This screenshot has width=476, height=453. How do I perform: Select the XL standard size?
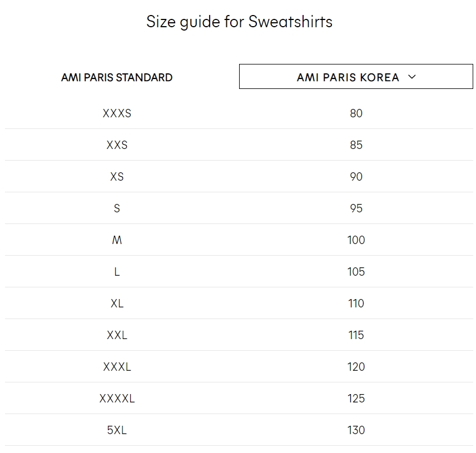click(117, 303)
